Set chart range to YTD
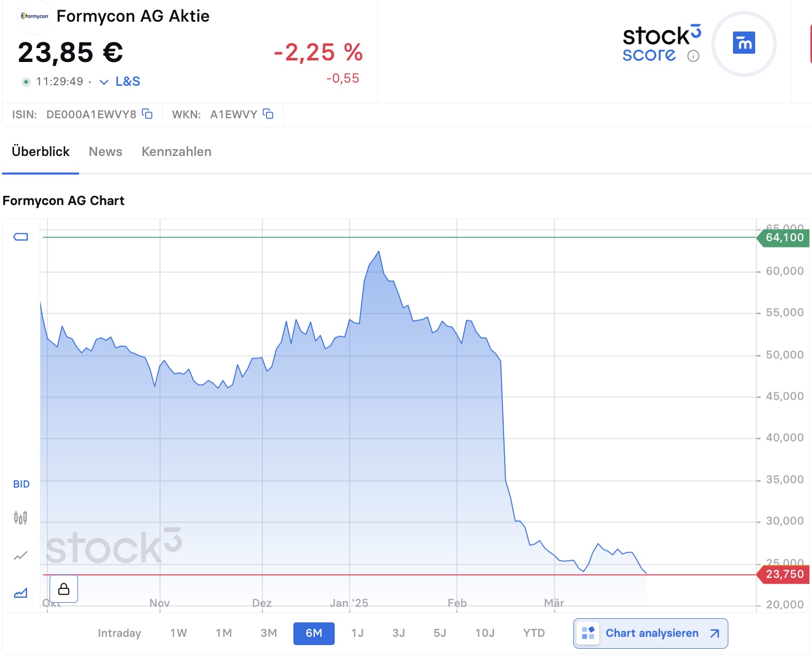Viewport: 812px width, 658px height. tap(534, 633)
